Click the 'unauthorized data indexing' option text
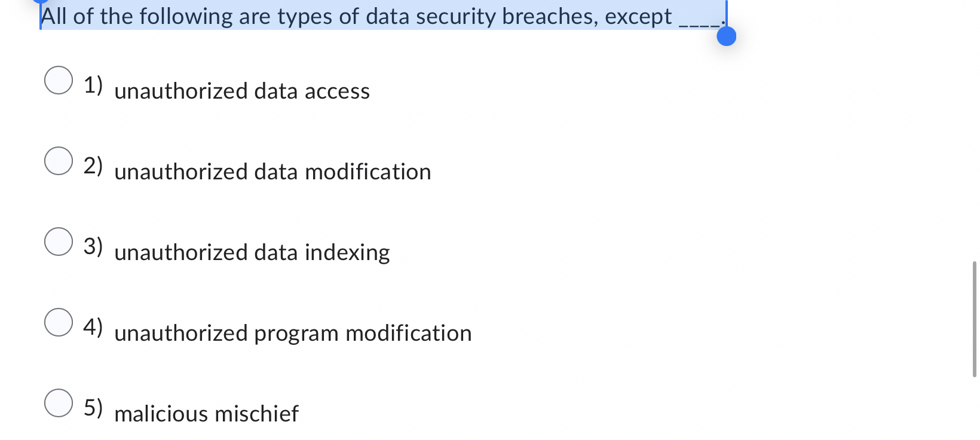Image resolution: width=980 pixels, height=440 pixels. (x=252, y=252)
